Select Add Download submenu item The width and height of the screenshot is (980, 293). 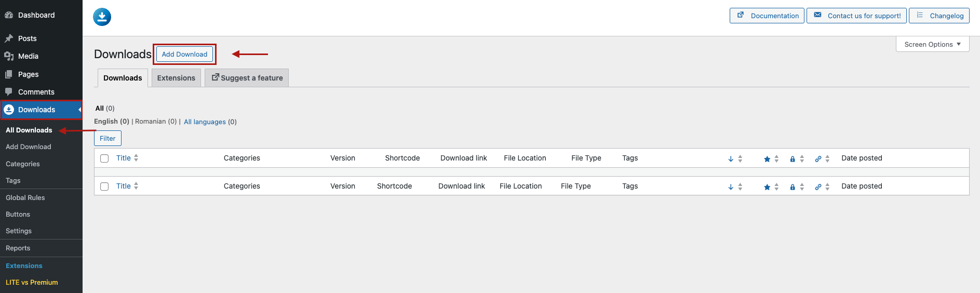coord(29,147)
